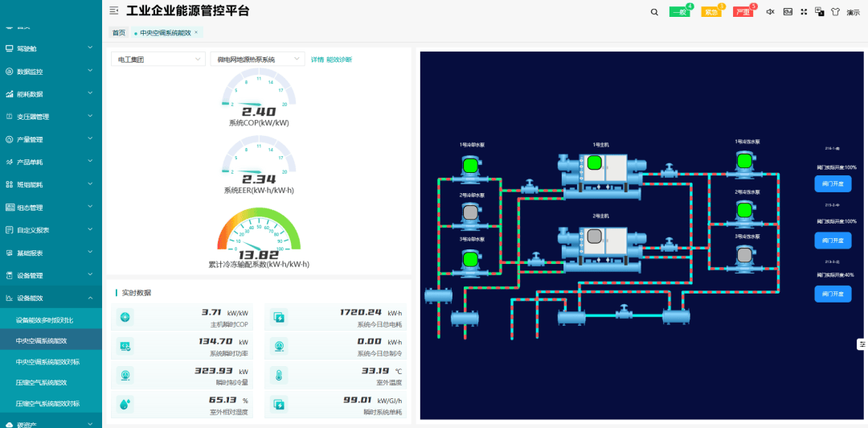This screenshot has width=868, height=428.
Task: Expand the 数据监控 sidebar menu
Action: [x=51, y=71]
